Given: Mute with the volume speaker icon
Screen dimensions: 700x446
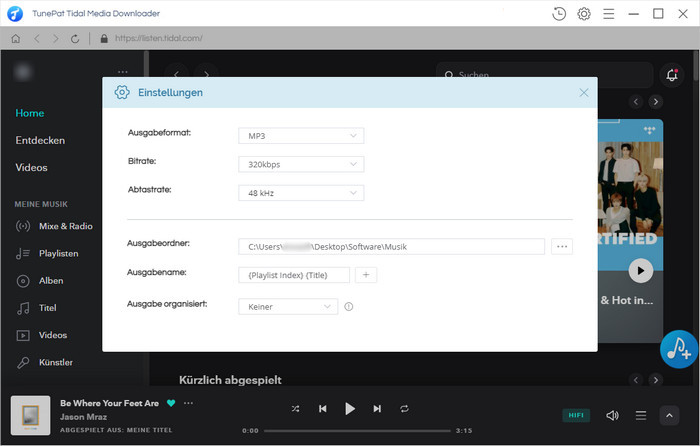Looking at the screenshot, I should (x=612, y=416).
